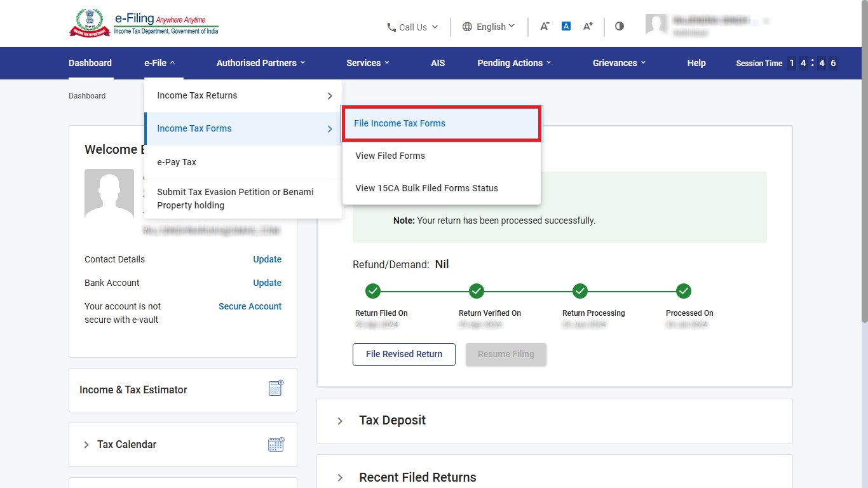Select e-Pay Tax from e-File menu
Image resolution: width=868 pixels, height=488 pixels.
tap(177, 162)
